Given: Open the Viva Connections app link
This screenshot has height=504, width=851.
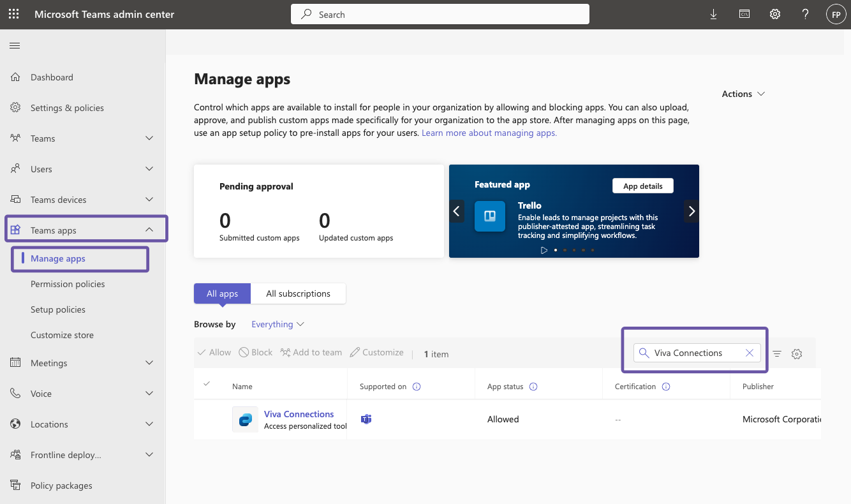Looking at the screenshot, I should click(299, 414).
